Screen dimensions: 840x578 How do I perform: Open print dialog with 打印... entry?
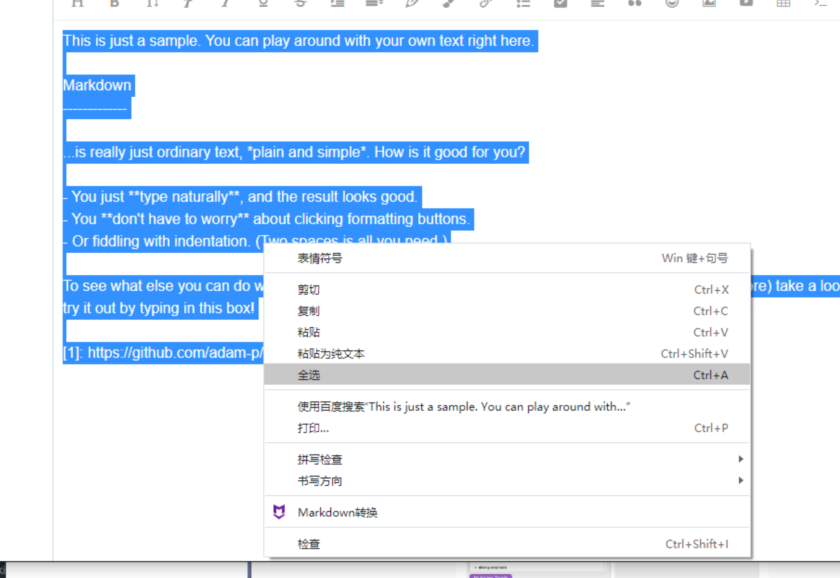point(313,428)
